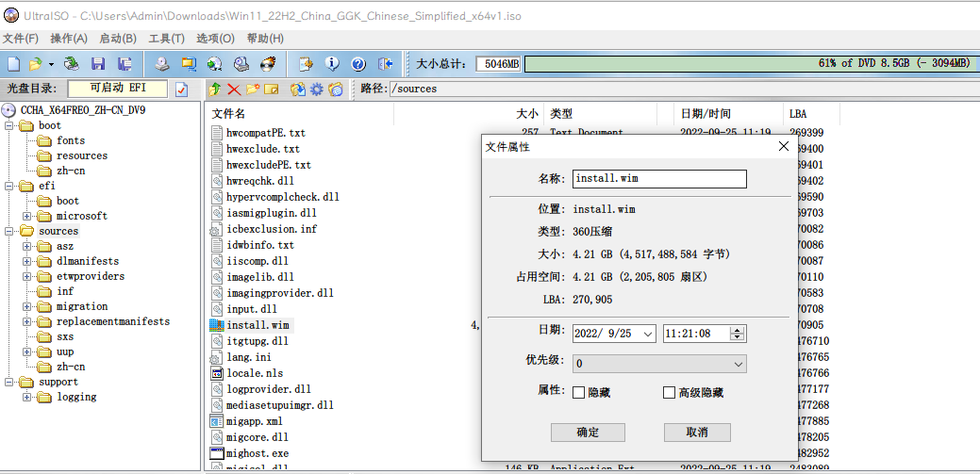This screenshot has height=474, width=980.
Task: Open the dropdown arrow next to Open icon
Action: point(51,64)
